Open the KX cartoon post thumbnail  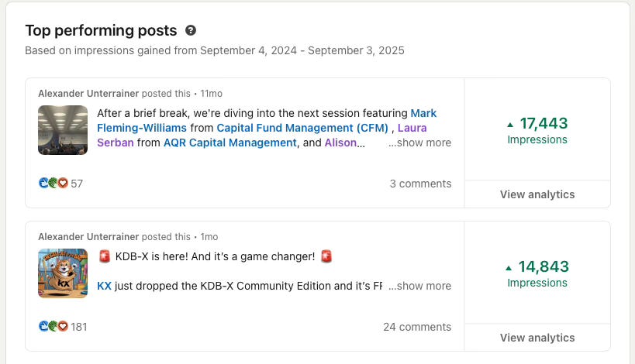[63, 273]
